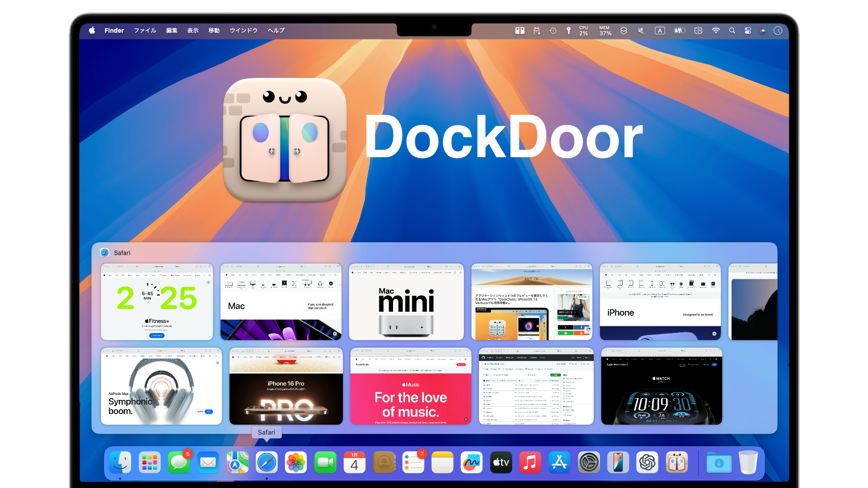Open Reminders with 7 badge

click(413, 463)
